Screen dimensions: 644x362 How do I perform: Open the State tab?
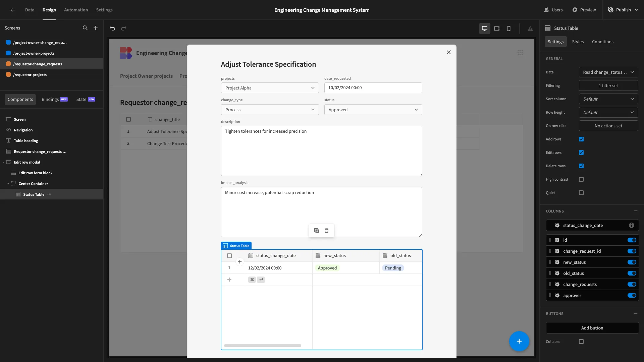point(86,99)
